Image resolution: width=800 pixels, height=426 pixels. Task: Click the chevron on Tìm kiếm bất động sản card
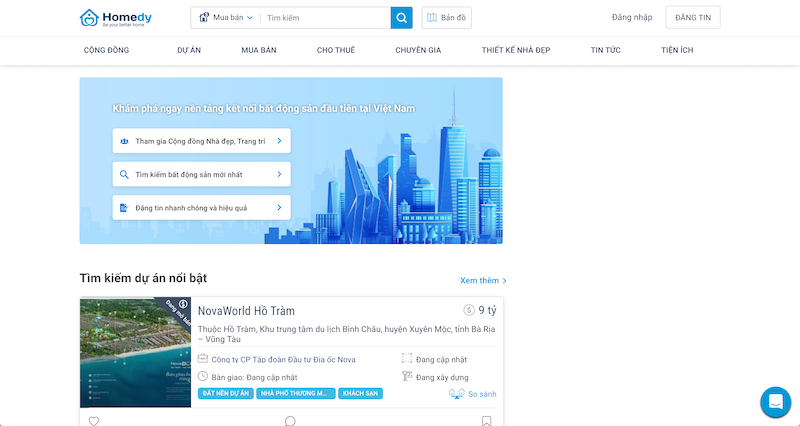tap(279, 174)
